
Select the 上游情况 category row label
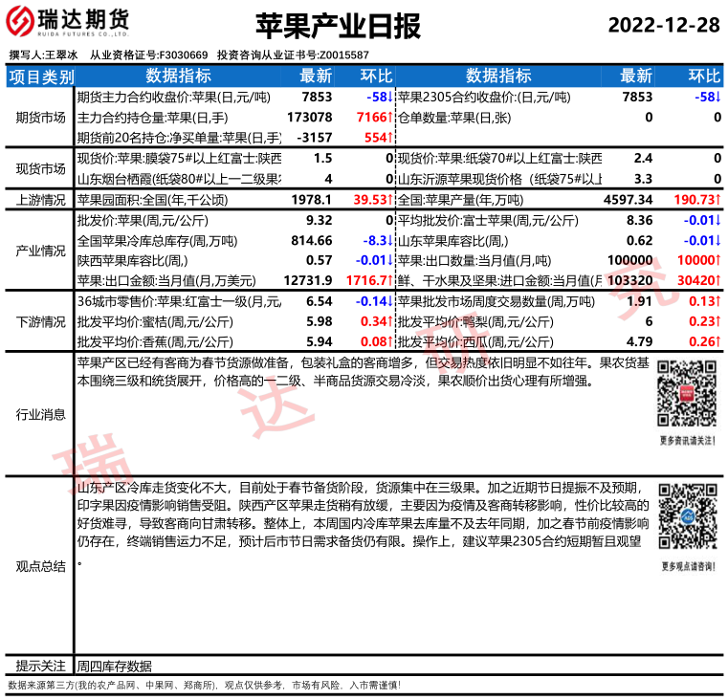pos(41,200)
